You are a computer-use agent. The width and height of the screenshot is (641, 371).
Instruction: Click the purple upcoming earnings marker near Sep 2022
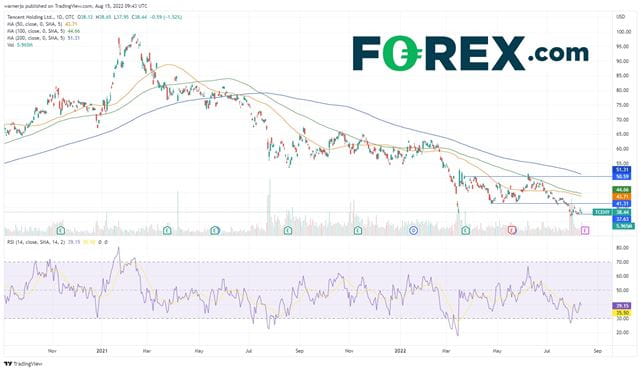pyautogui.click(x=585, y=231)
